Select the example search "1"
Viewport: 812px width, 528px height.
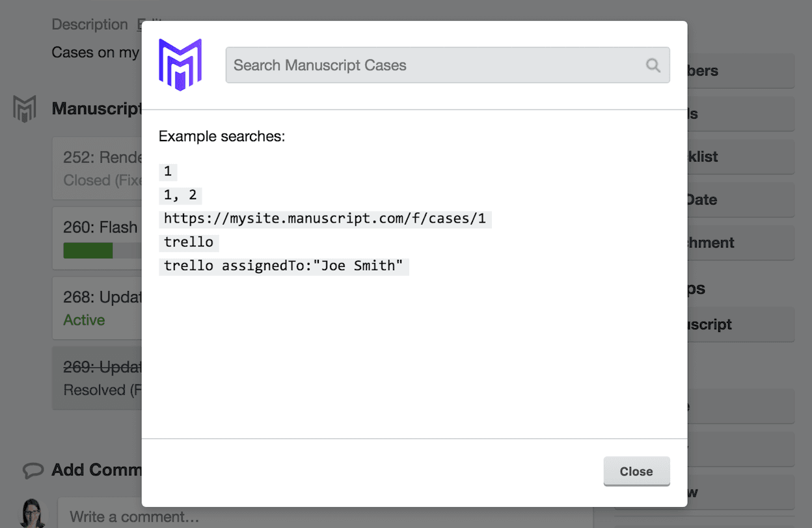[x=168, y=172]
